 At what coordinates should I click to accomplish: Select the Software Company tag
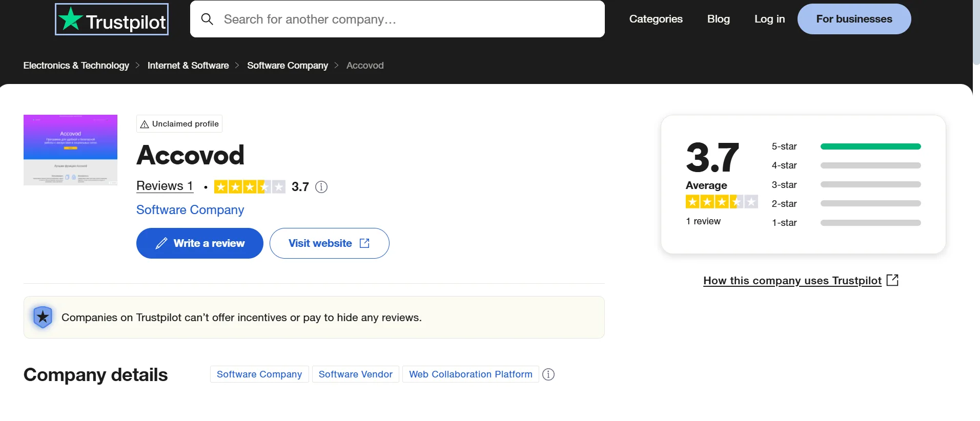pos(259,374)
